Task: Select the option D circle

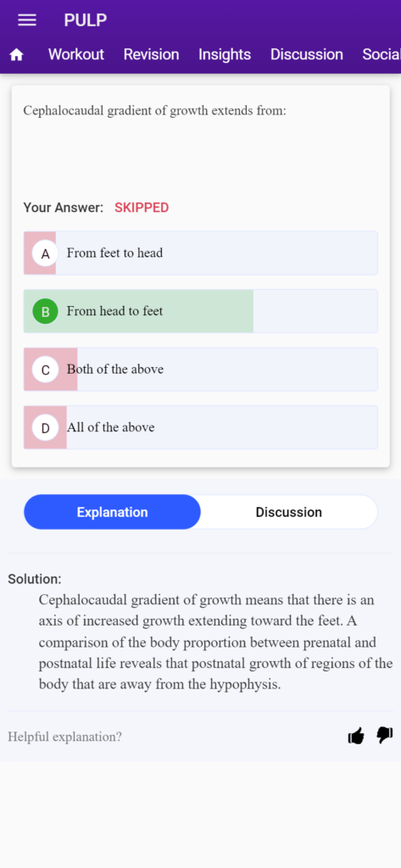Action: tap(46, 428)
